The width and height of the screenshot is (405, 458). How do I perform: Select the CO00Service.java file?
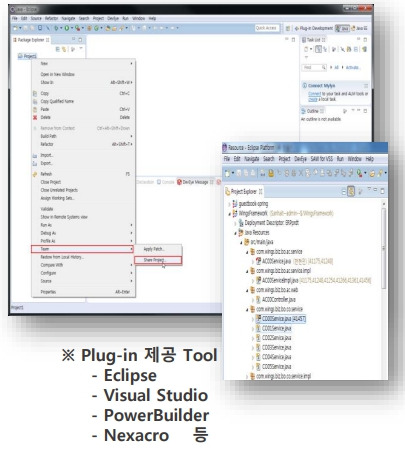(280, 319)
